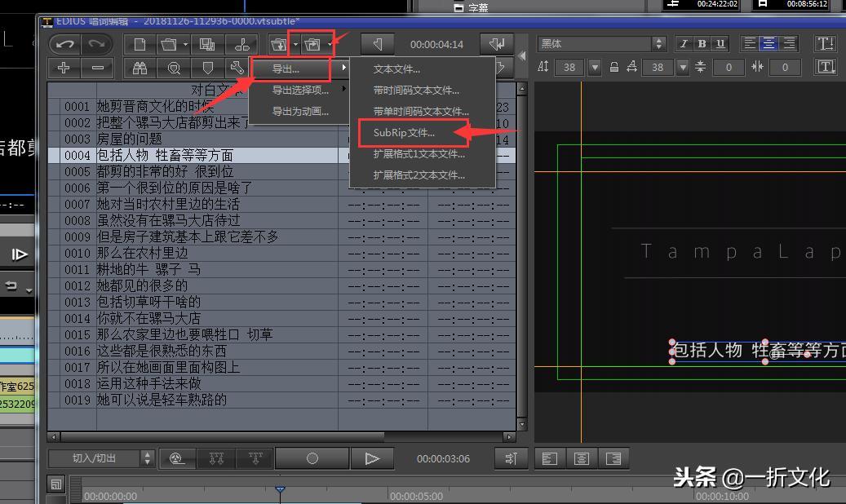The height and width of the screenshot is (504, 846).
Task: Toggle underline text formatting
Action: pyautogui.click(x=720, y=44)
